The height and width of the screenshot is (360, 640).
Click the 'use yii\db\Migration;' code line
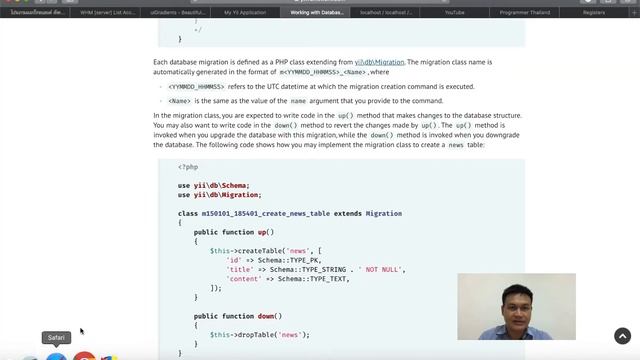pyautogui.click(x=220, y=195)
